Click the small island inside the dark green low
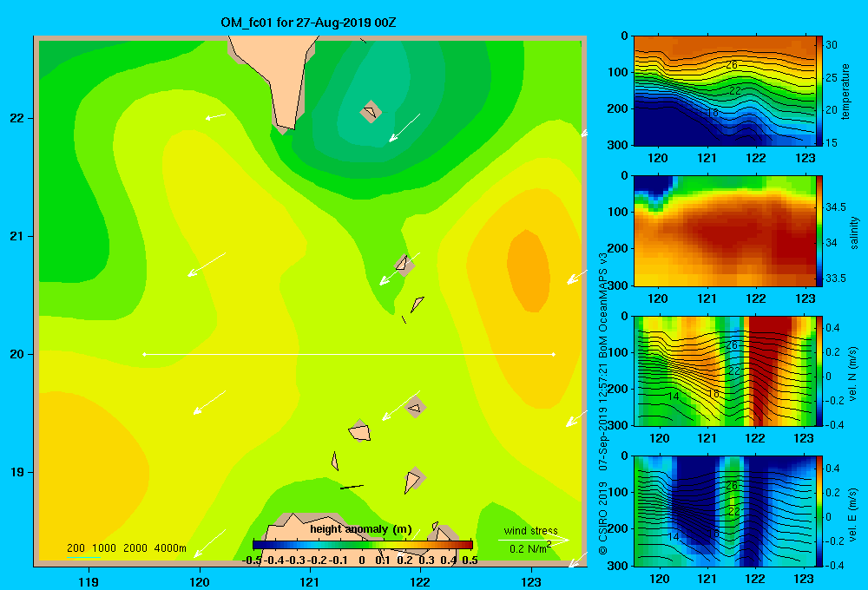The width and height of the screenshot is (868, 590). [x=371, y=112]
